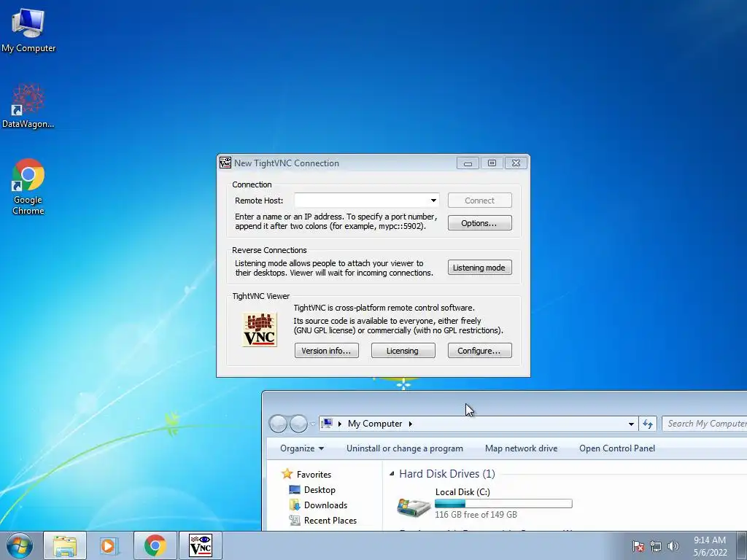The width and height of the screenshot is (747, 560).
Task: Show Version info for TightVNC
Action: coord(326,351)
